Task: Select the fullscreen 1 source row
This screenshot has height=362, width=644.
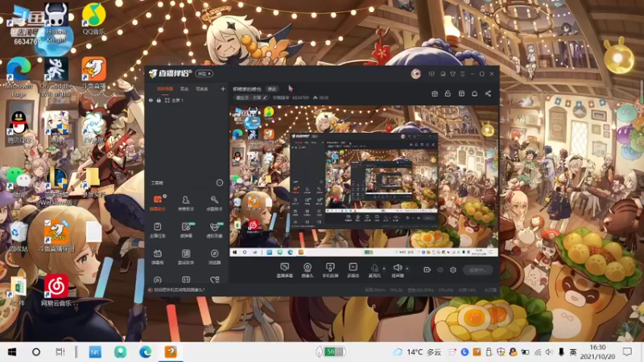Action: click(188, 100)
